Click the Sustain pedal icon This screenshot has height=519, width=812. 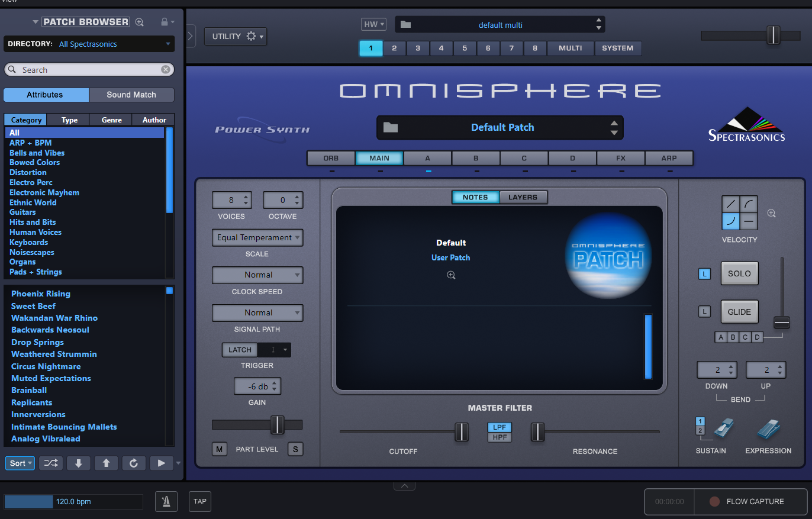(x=723, y=429)
